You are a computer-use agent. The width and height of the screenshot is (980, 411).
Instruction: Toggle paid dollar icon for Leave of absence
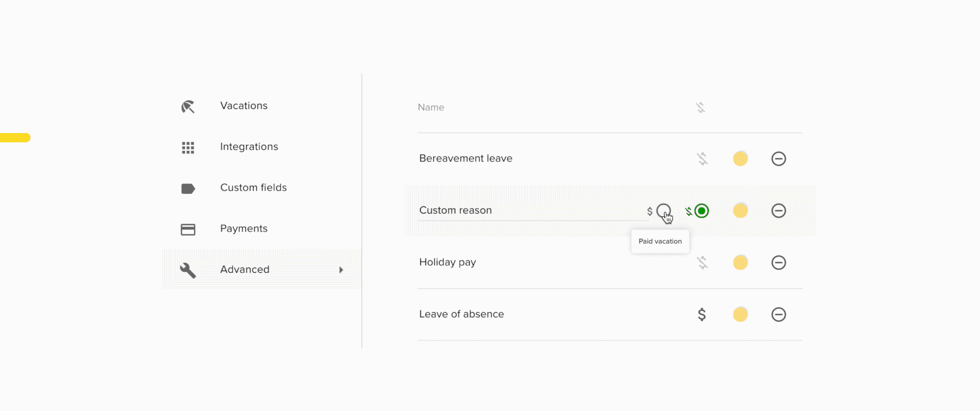(702, 315)
